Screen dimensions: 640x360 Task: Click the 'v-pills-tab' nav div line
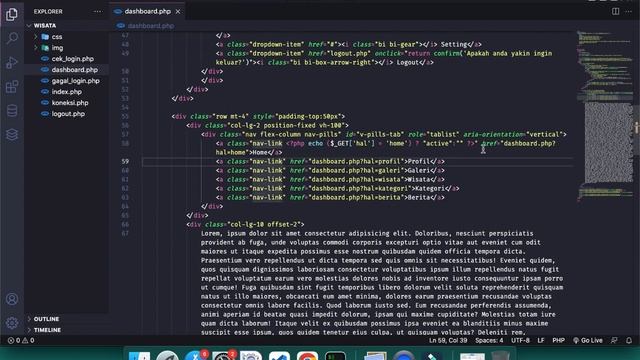(x=384, y=135)
